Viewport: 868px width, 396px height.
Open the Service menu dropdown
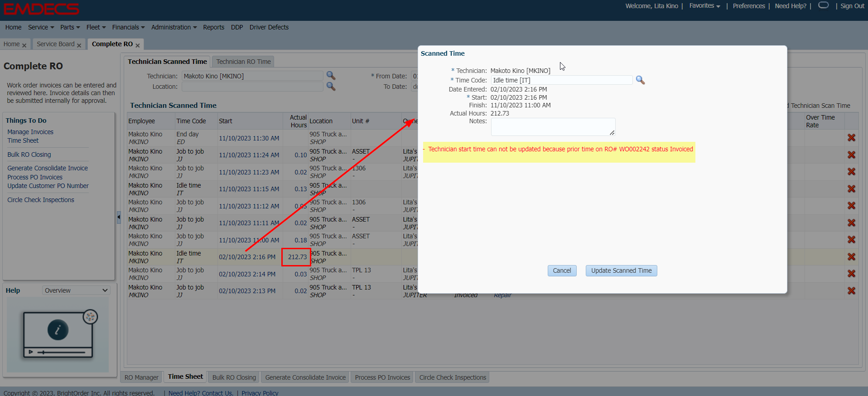(x=41, y=27)
